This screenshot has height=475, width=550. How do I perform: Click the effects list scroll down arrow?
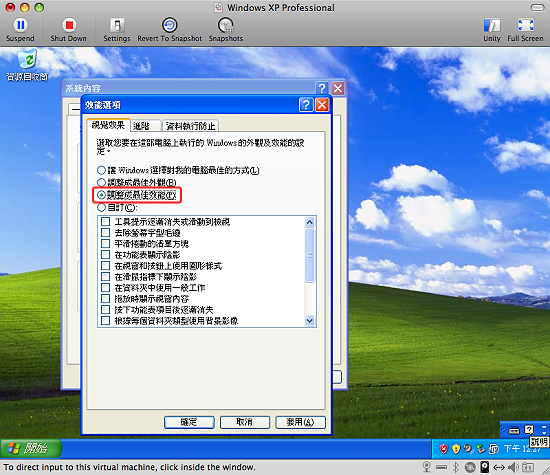[x=310, y=321]
